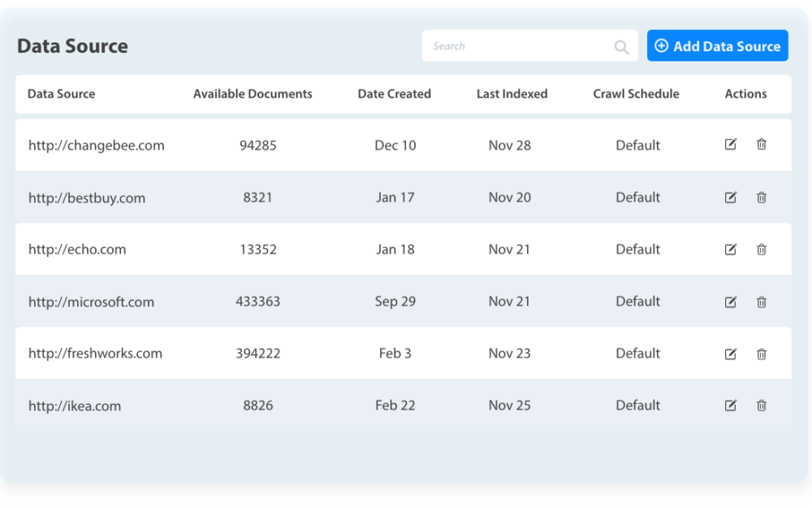The width and height of the screenshot is (812, 508).
Task: Edit the echo.com data source
Action: point(730,250)
